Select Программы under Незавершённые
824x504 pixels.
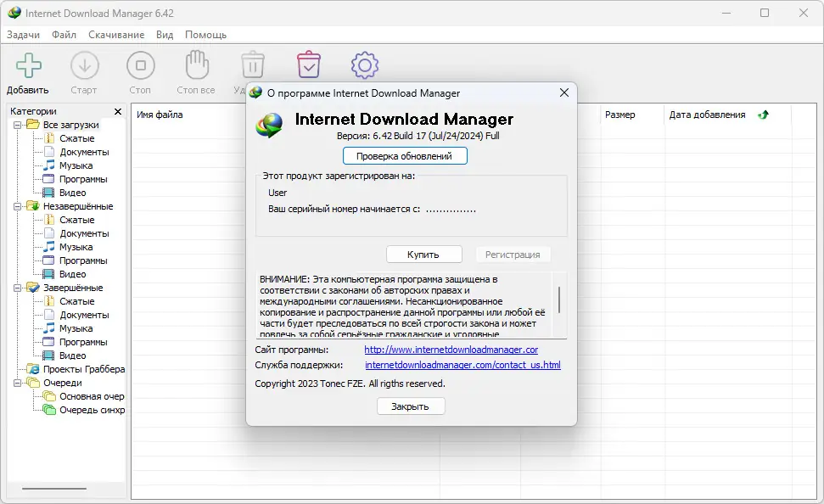pos(83,260)
